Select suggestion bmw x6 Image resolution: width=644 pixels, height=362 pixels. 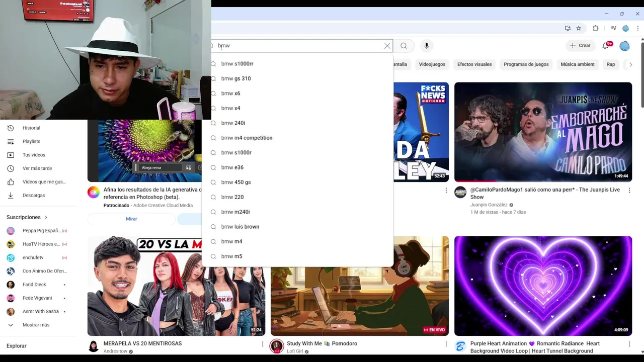click(x=298, y=94)
